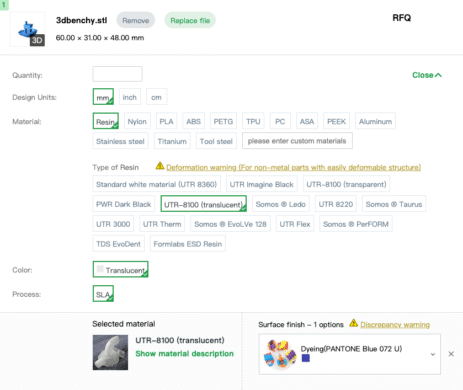The height and width of the screenshot is (390, 463).
Task: Click the UTR-8100 material photo thumbnail
Action: coord(110,353)
